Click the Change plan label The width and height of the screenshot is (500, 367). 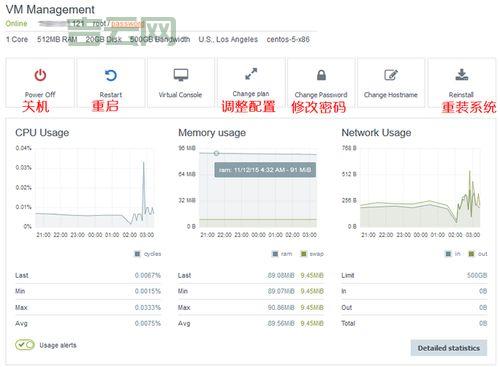click(x=251, y=94)
